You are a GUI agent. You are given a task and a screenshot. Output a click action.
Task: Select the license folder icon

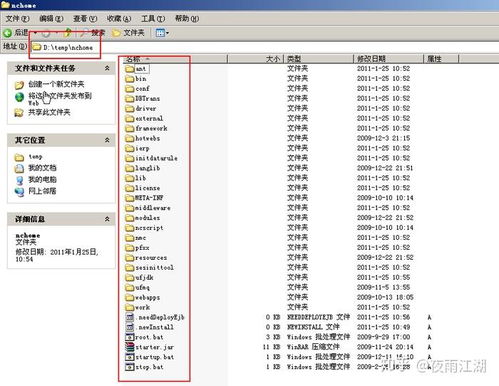pyautogui.click(x=130, y=188)
